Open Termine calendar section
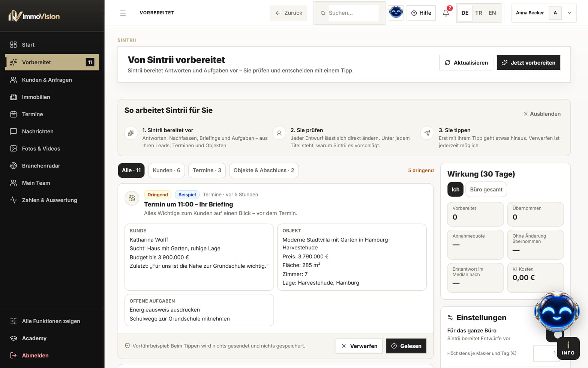Viewport: 588px width, 368px height. (52, 114)
